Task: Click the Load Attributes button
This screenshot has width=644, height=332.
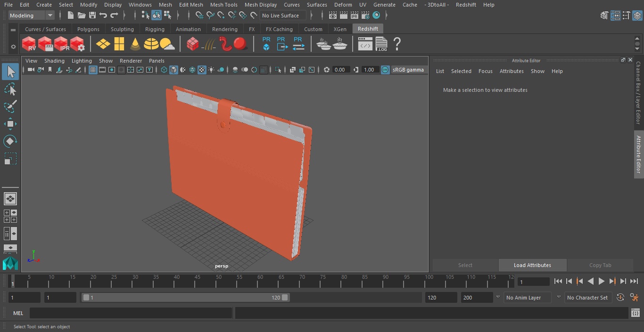Action: (532, 265)
